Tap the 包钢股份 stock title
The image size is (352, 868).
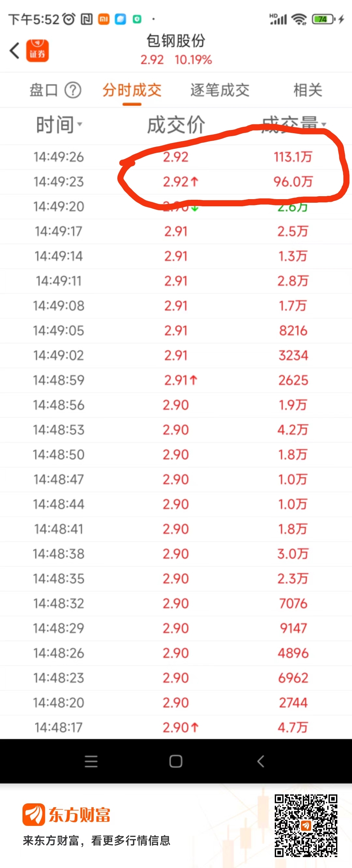coord(176,41)
